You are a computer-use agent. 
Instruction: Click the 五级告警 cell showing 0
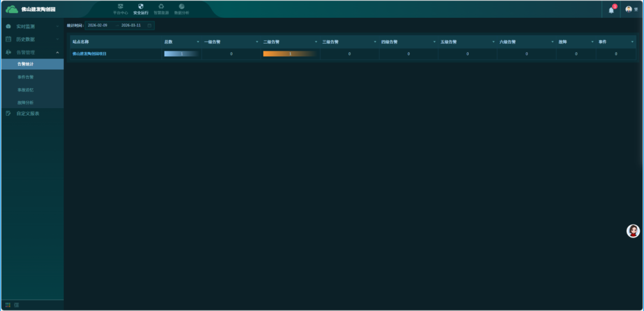click(468, 54)
